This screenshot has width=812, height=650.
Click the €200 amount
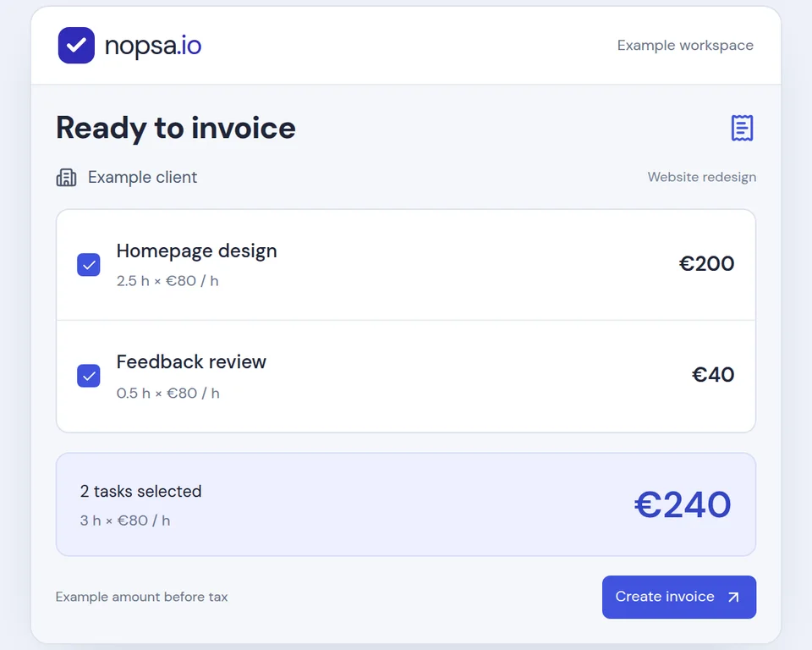point(706,264)
